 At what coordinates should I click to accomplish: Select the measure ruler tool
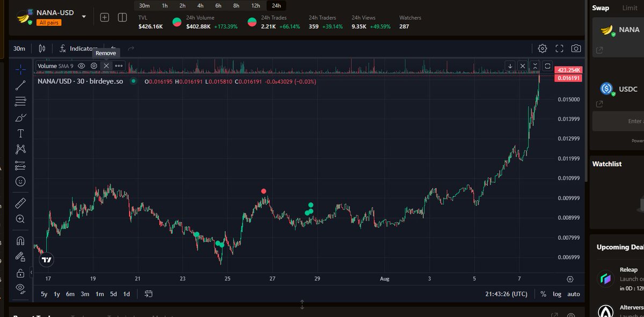click(x=20, y=203)
